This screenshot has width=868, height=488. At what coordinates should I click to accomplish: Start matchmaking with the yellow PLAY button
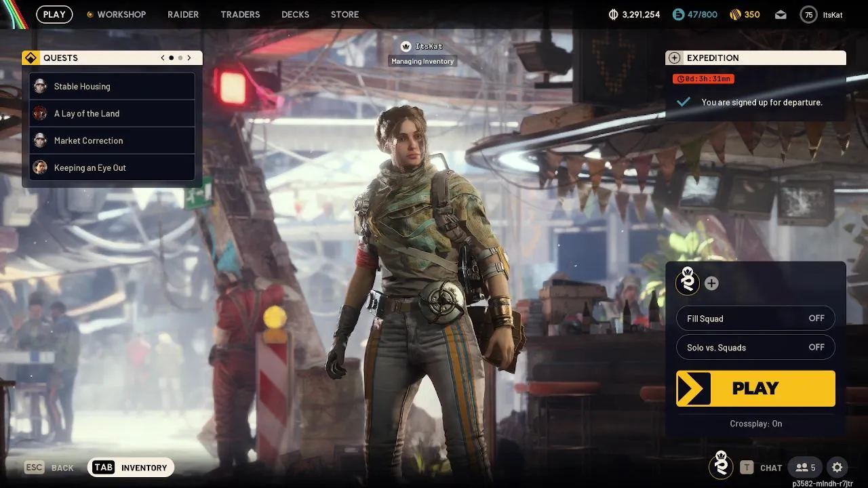coord(755,388)
